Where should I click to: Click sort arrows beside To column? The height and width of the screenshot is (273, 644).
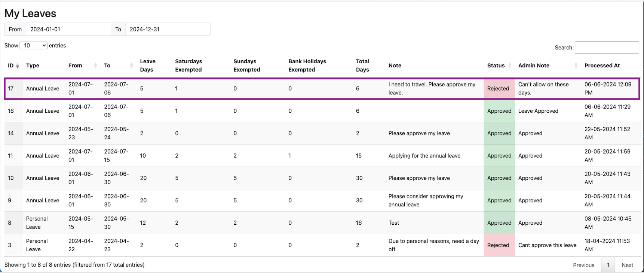131,66
